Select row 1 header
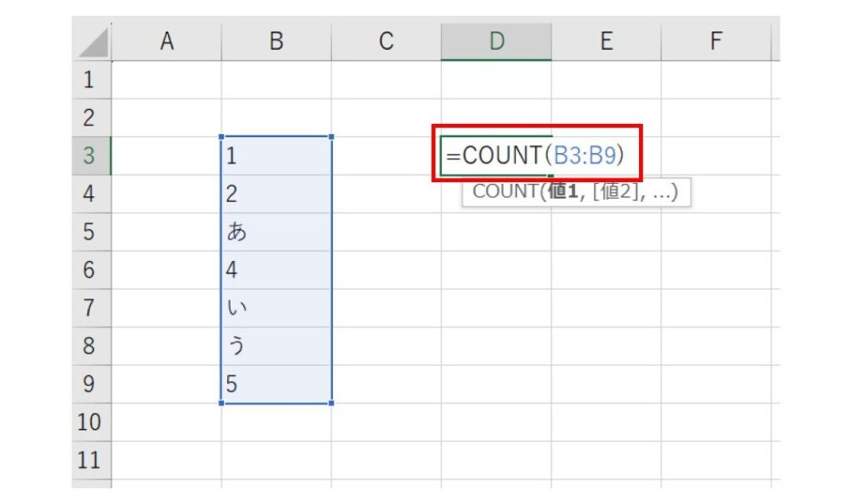852x504 pixels. [91, 81]
